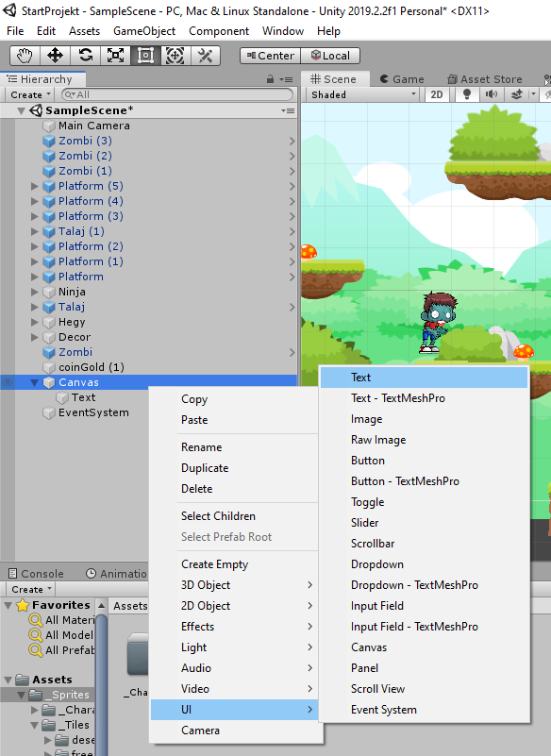Screen dimensions: 551x756
Task: Select the Scale tool
Action: (115, 56)
